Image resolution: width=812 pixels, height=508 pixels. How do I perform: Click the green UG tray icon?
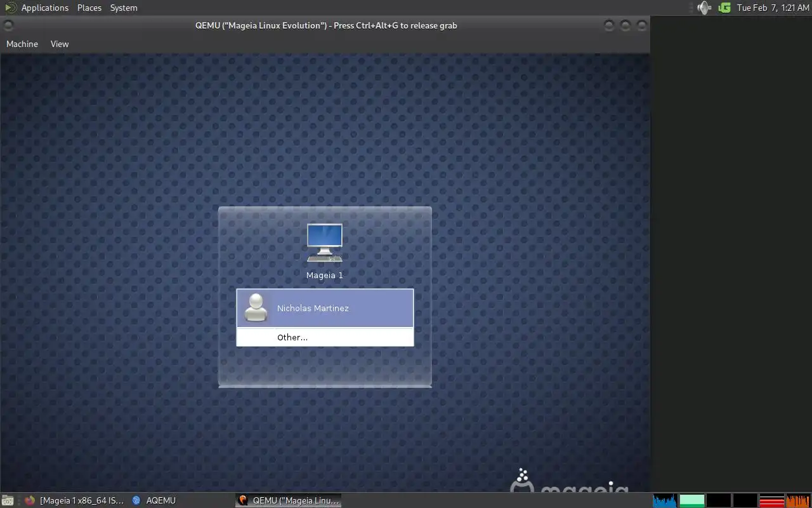[724, 8]
